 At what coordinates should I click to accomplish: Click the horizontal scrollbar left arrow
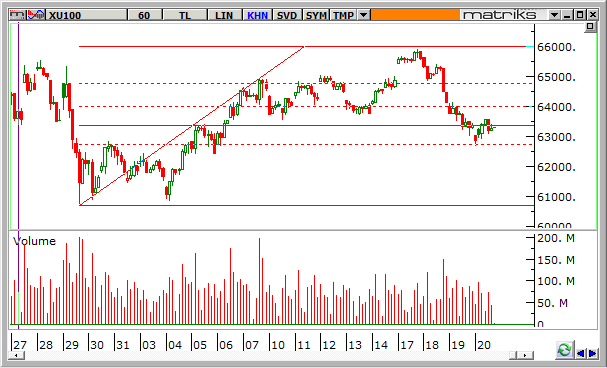click(x=16, y=355)
